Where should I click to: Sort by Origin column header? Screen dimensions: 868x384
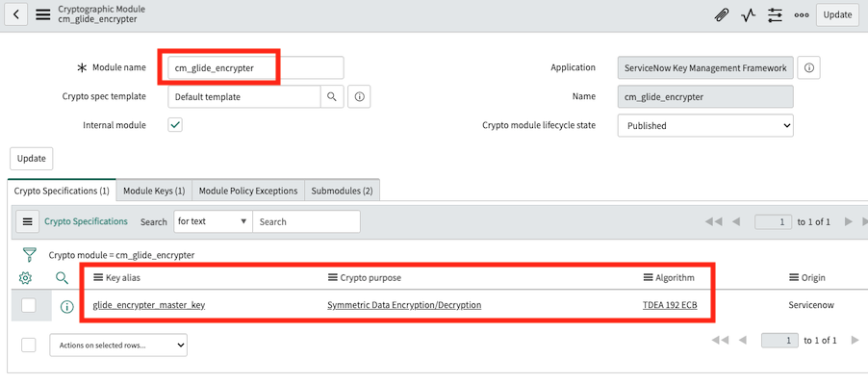[x=813, y=278]
